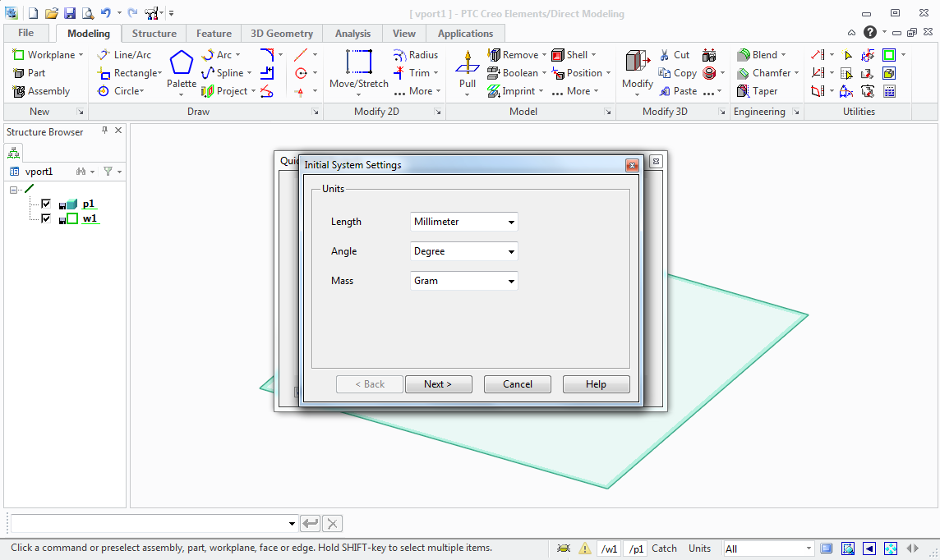Select the Arc tool

(220, 54)
